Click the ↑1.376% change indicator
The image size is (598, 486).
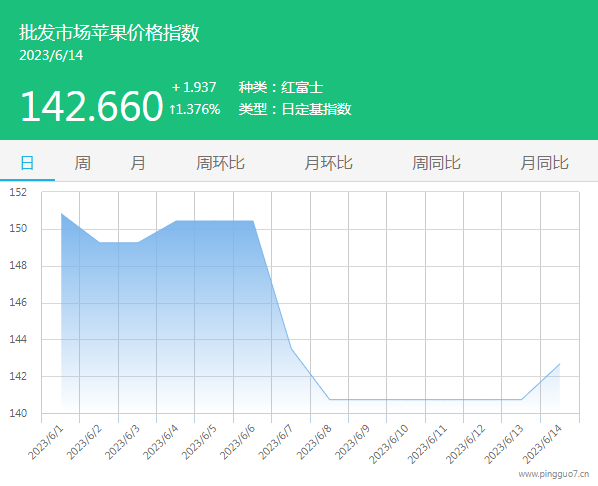tap(195, 109)
